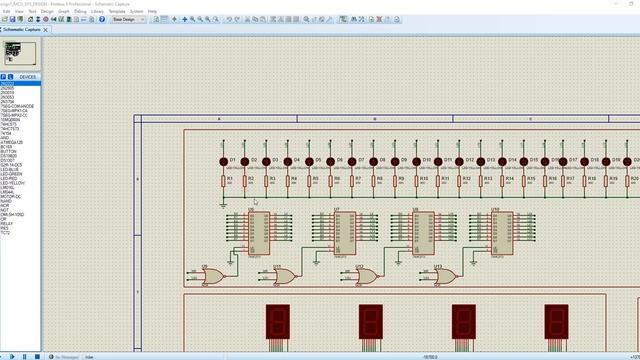Open the blue Help question mark icon
The height and width of the screenshot is (360, 640).
click(102, 19)
